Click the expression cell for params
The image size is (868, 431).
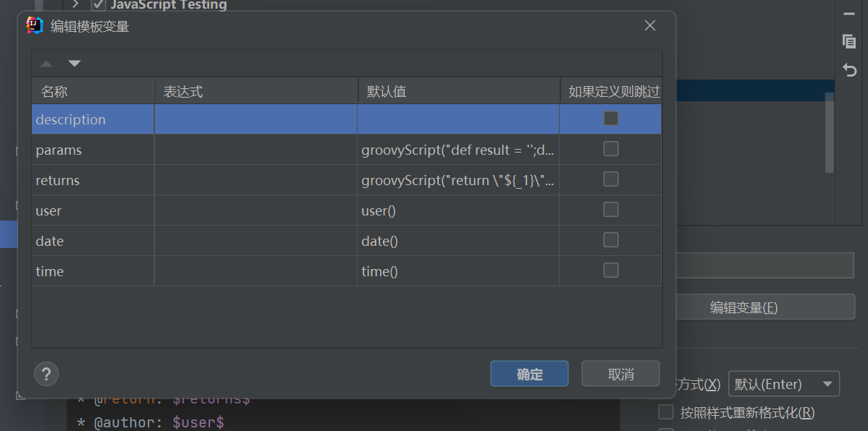pyautogui.click(x=256, y=150)
